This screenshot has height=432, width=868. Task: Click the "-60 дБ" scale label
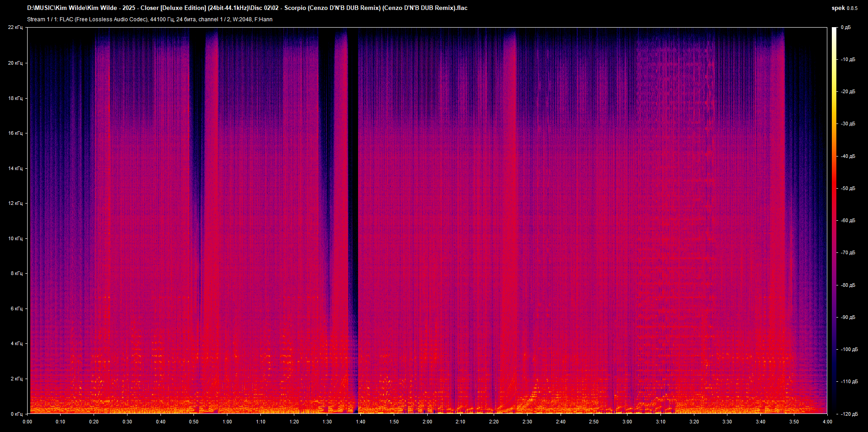847,221
